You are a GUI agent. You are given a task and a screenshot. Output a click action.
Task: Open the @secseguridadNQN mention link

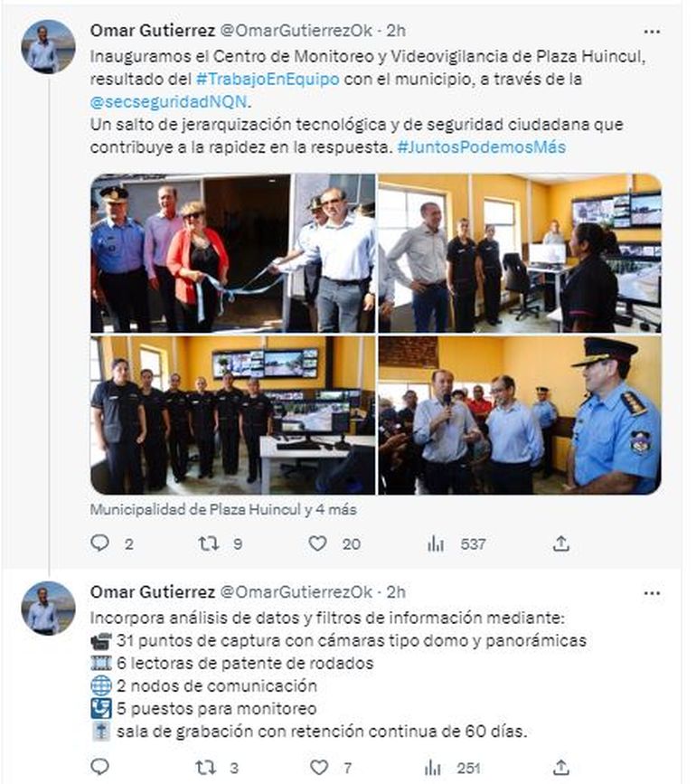[169, 102]
